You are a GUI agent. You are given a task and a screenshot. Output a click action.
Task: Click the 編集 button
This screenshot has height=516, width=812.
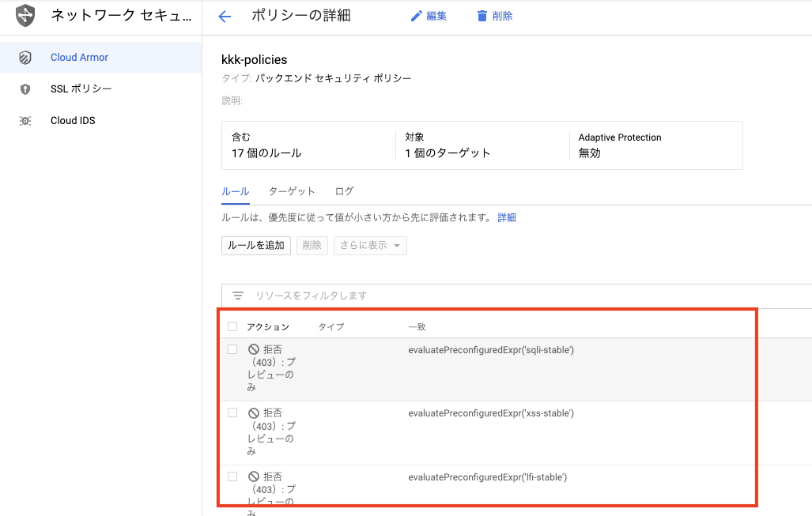click(x=429, y=17)
